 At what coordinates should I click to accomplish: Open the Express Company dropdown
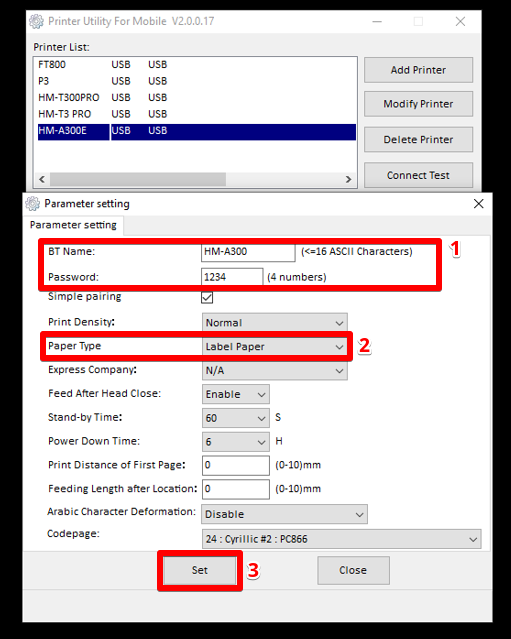pyautogui.click(x=275, y=370)
